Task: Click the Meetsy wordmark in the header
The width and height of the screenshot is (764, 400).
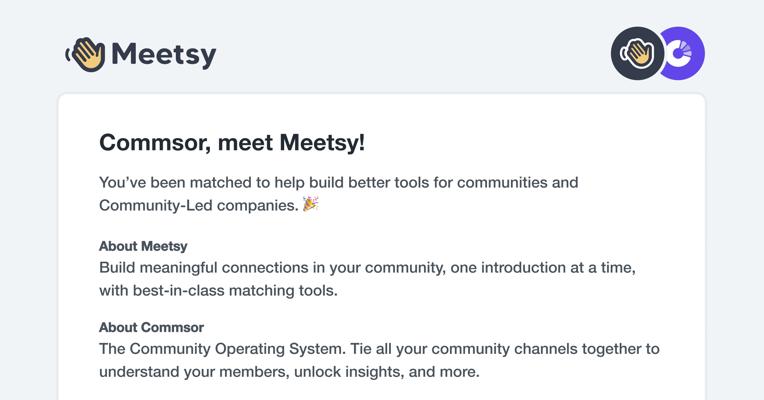Action: coord(164,54)
